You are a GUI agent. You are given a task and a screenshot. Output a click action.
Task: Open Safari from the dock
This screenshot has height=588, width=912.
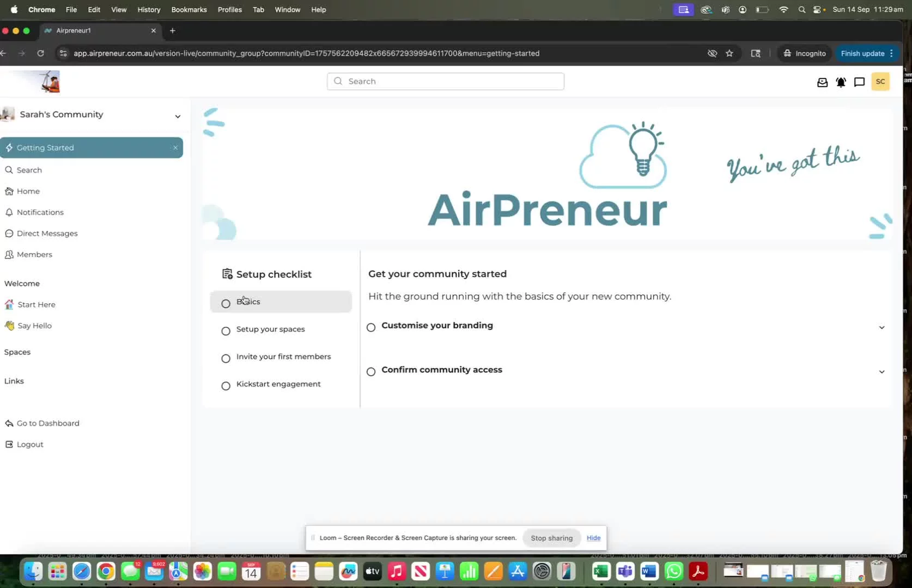point(82,571)
